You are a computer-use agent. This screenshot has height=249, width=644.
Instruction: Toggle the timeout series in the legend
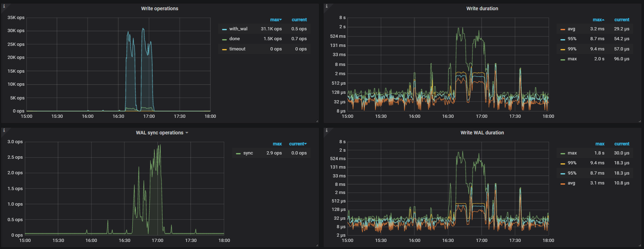click(x=237, y=49)
